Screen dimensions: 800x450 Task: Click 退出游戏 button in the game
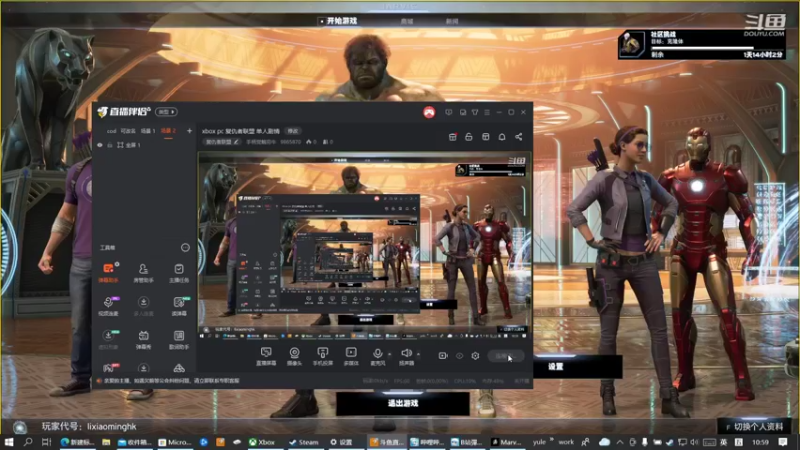[403, 403]
